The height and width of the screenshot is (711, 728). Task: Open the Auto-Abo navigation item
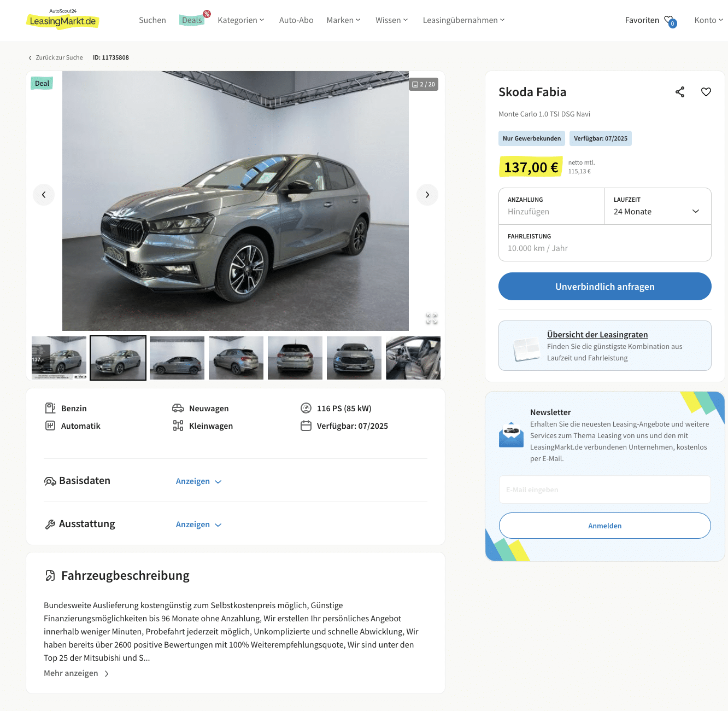[x=296, y=20]
